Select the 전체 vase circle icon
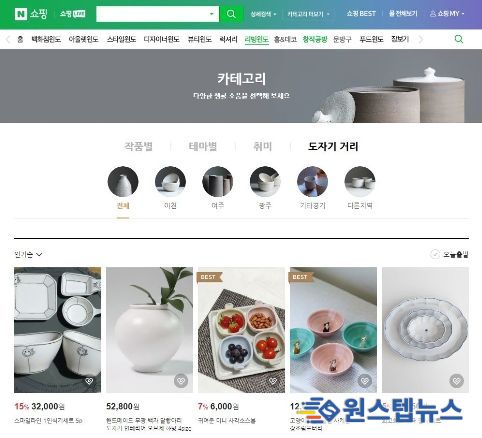The height and width of the screenshot is (438, 482). [x=123, y=182]
